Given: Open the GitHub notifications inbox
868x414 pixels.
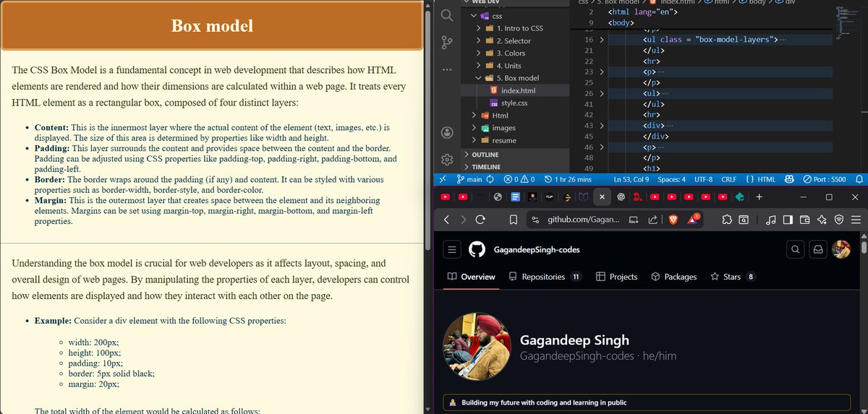Looking at the screenshot, I should [x=818, y=250].
